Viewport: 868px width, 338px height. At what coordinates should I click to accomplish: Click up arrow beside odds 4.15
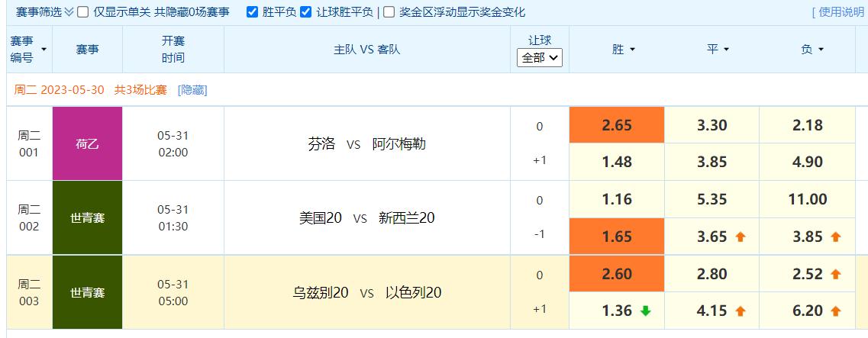click(740, 311)
